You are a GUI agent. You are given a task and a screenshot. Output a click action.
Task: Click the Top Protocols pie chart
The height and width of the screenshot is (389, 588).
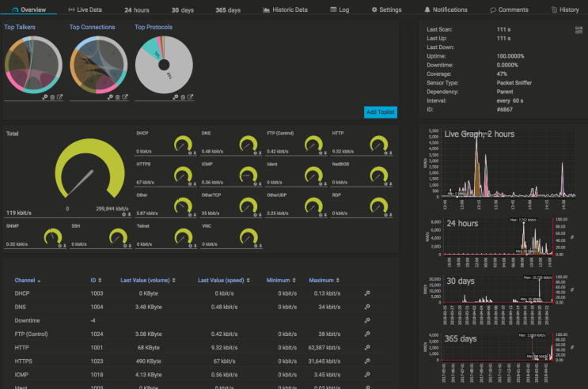tap(164, 65)
